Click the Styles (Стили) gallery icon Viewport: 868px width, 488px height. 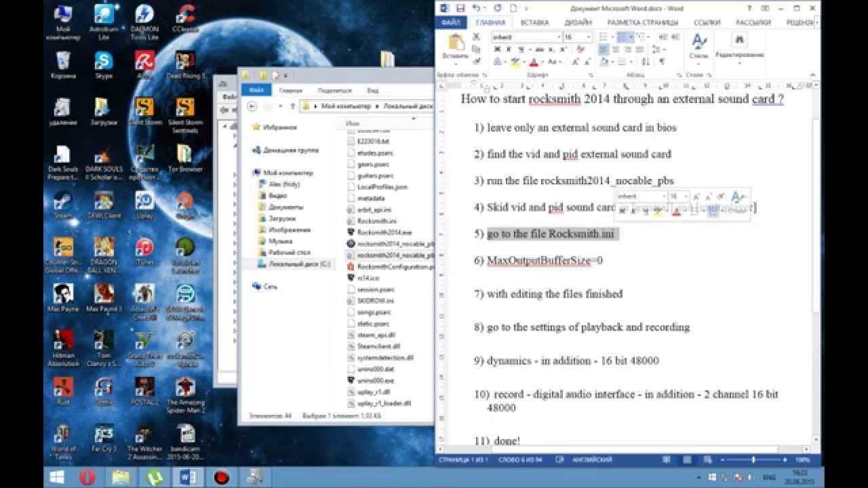[698, 42]
